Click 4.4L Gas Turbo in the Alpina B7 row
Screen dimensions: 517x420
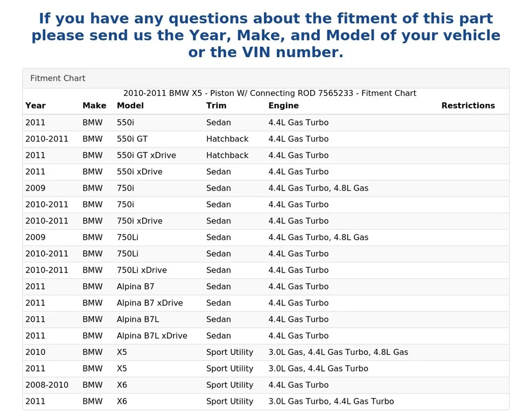298,287
